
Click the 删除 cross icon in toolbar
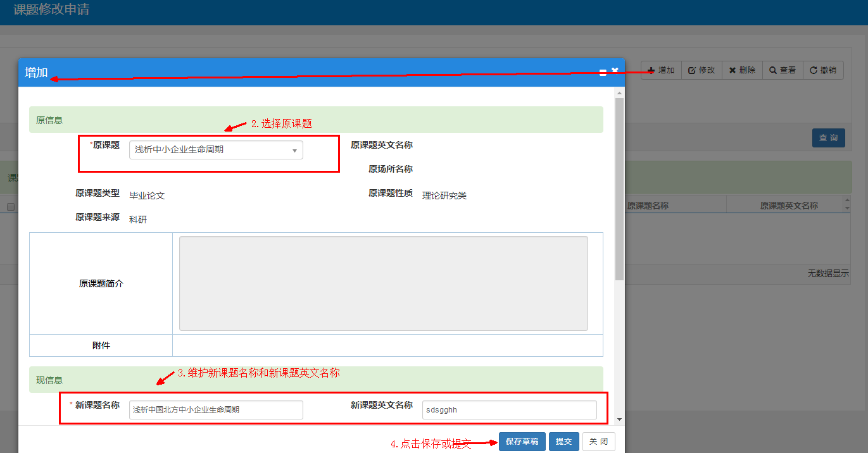[732, 70]
